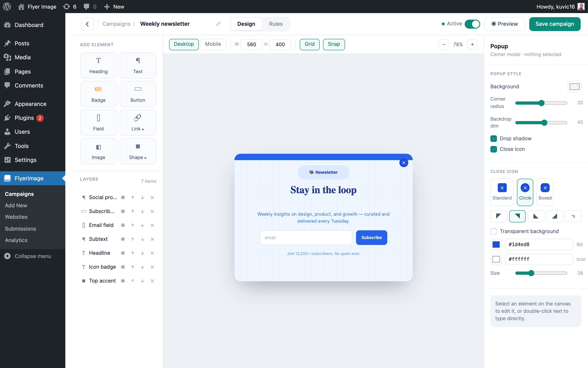Image resolution: width=588 pixels, height=368 pixels.
Task: Choose the Standard close icon style
Action: tap(502, 192)
